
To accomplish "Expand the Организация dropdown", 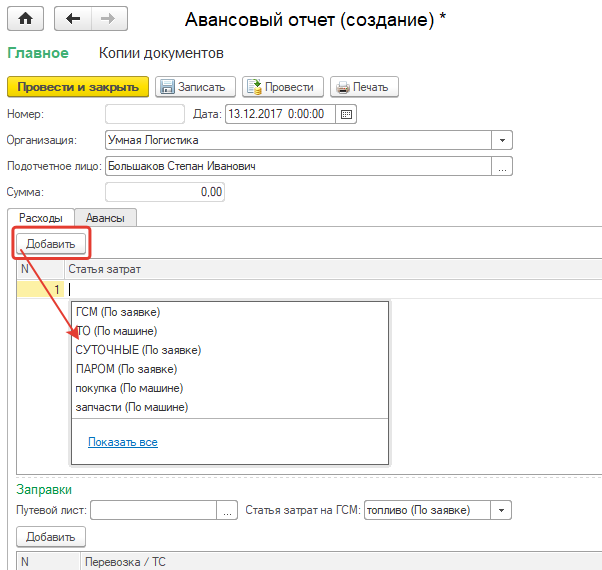I will (x=502, y=140).
